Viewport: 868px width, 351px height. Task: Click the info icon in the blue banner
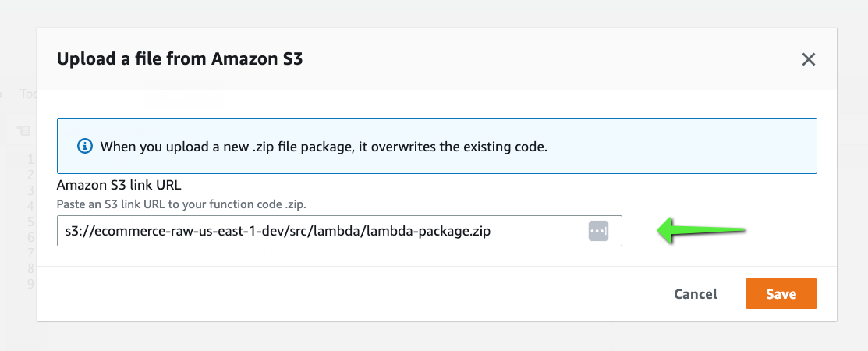(84, 146)
